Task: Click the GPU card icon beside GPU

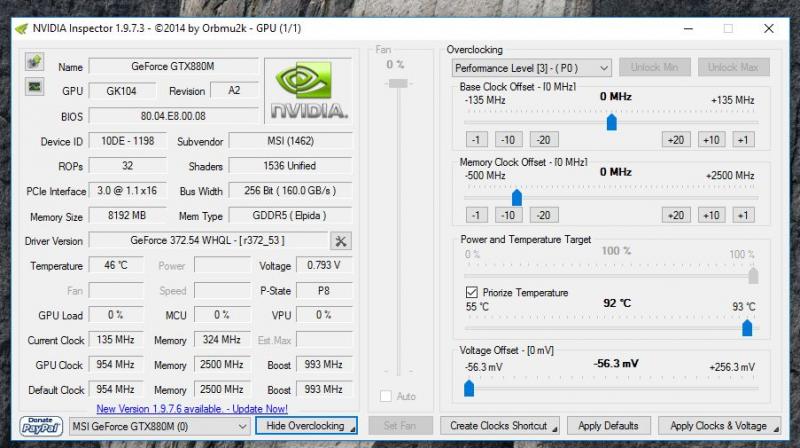Action: point(35,87)
